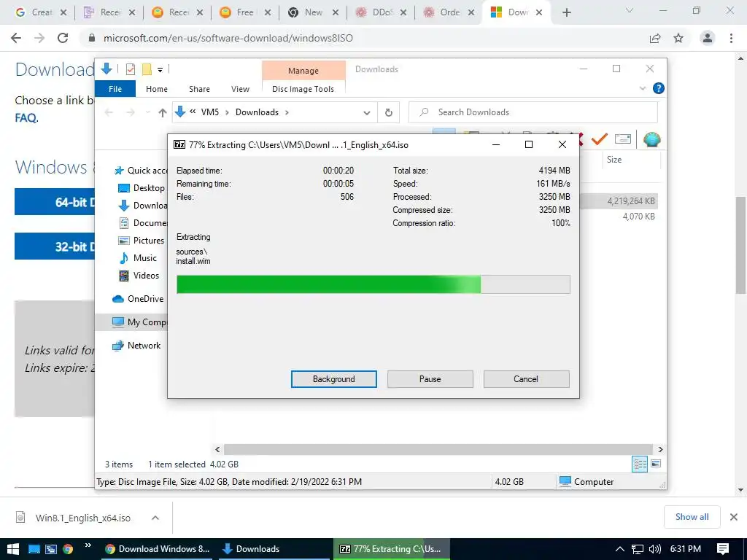Go up one folder level arrow
Image resolution: width=747 pixels, height=560 pixels.
coord(163,112)
